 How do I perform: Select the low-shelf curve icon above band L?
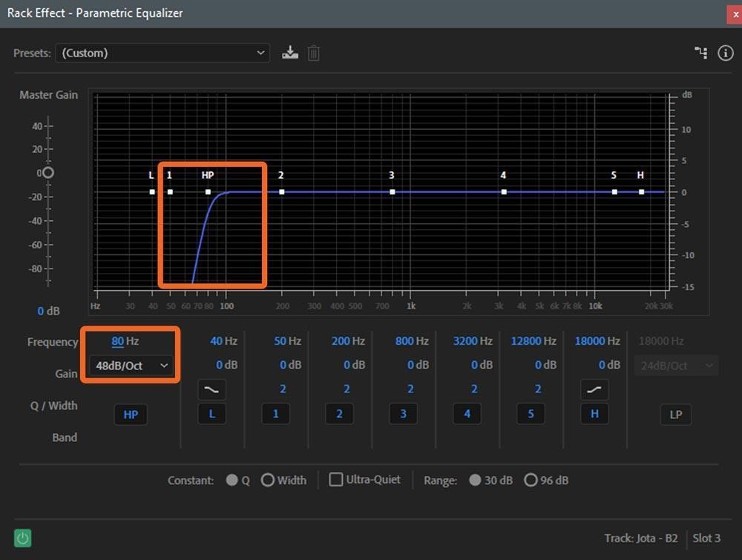pyautogui.click(x=211, y=389)
